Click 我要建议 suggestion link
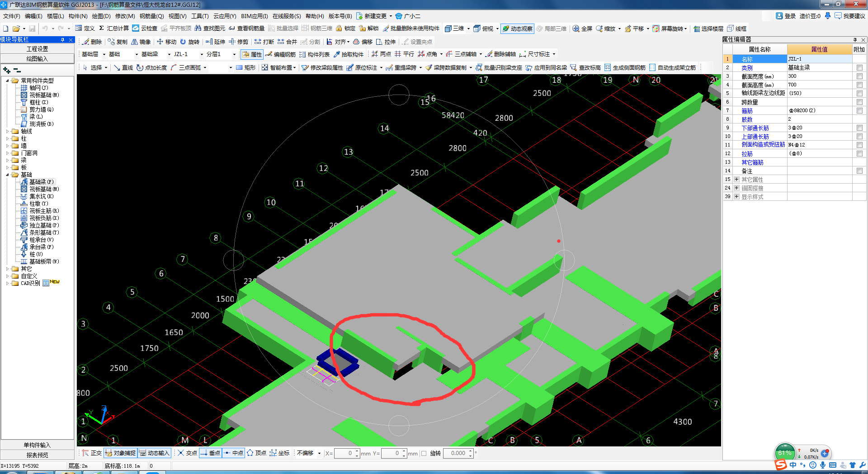Image resolution: width=868 pixels, height=474 pixels. coord(850,16)
